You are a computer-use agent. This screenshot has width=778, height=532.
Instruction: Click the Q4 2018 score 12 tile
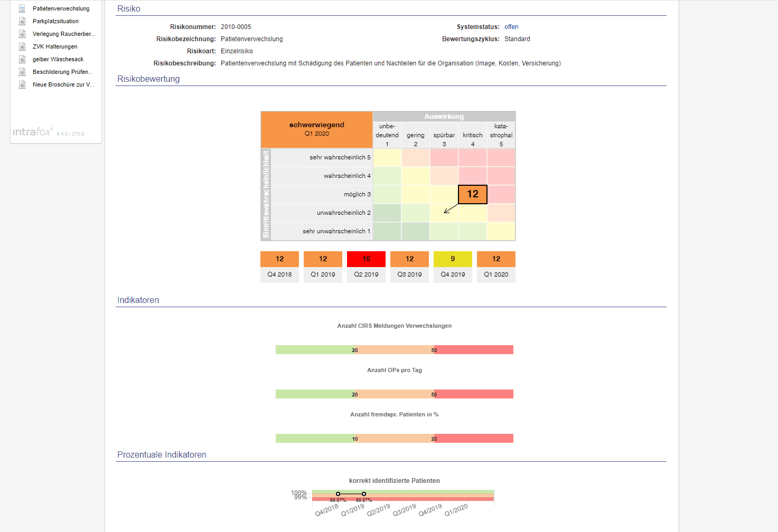[279, 259]
